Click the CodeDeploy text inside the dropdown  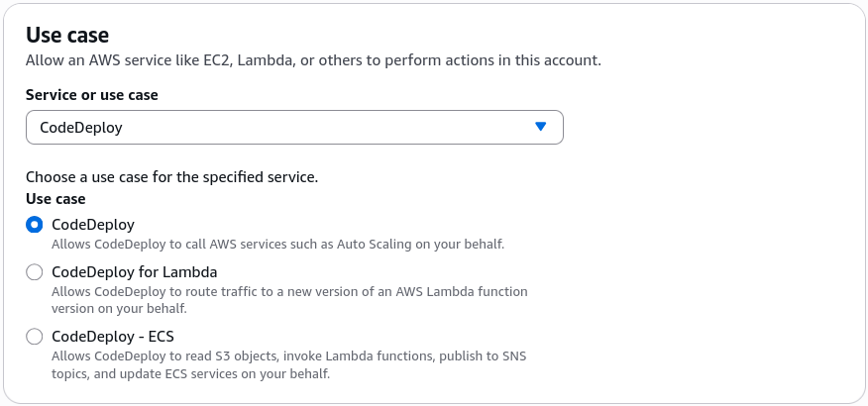(x=81, y=128)
